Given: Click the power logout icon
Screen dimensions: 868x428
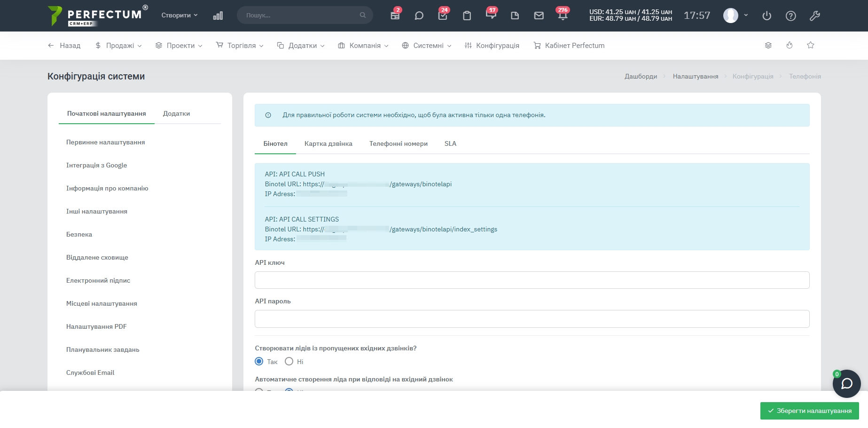Looking at the screenshot, I should pos(766,16).
